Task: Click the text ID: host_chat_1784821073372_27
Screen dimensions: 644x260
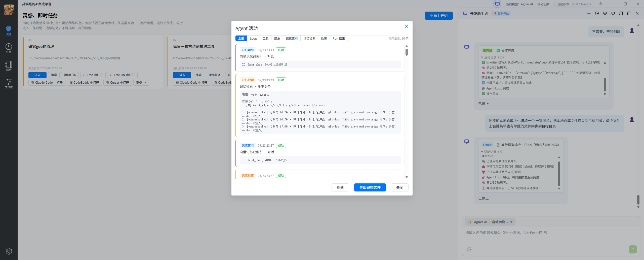Action: click(x=265, y=160)
